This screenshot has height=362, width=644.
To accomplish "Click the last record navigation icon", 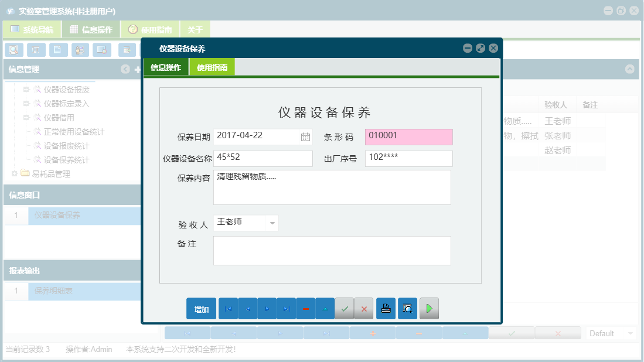I will click(x=287, y=308).
